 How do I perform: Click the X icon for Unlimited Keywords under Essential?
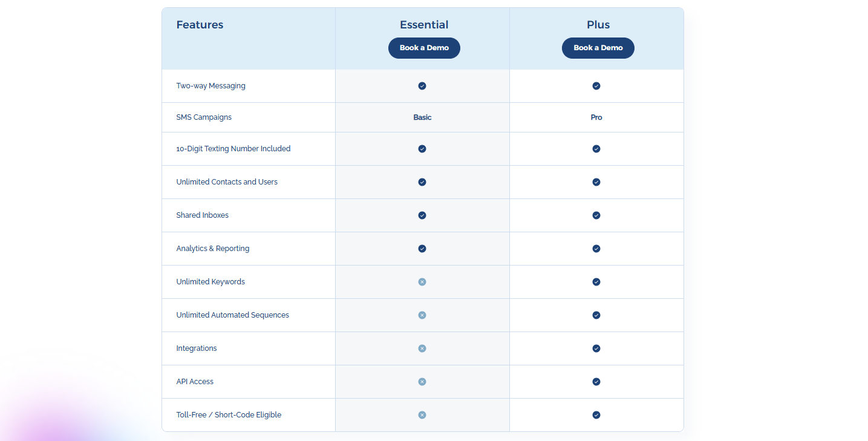422,281
